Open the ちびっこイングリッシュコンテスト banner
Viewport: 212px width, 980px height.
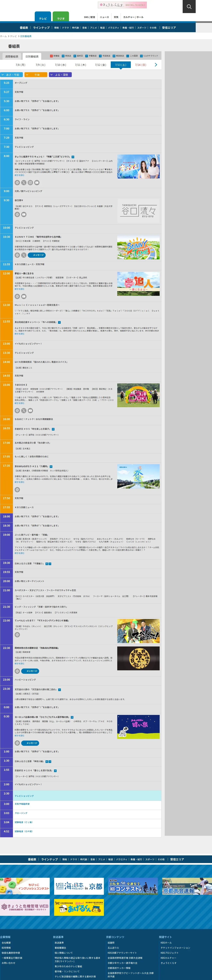25,886
